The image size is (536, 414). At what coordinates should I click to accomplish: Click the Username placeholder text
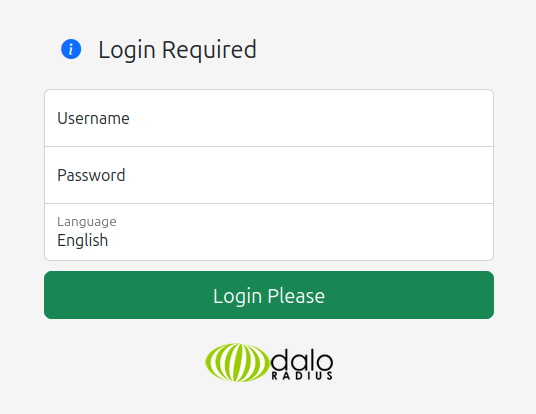93,118
